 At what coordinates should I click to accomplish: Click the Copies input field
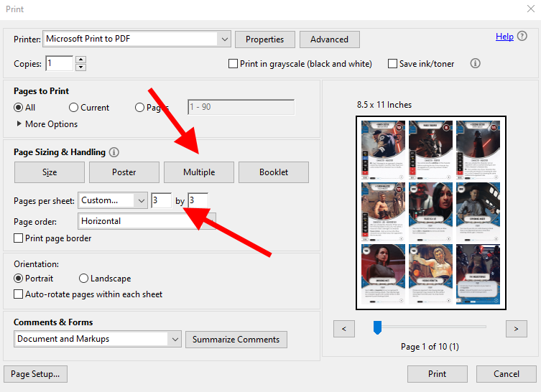pyautogui.click(x=60, y=63)
